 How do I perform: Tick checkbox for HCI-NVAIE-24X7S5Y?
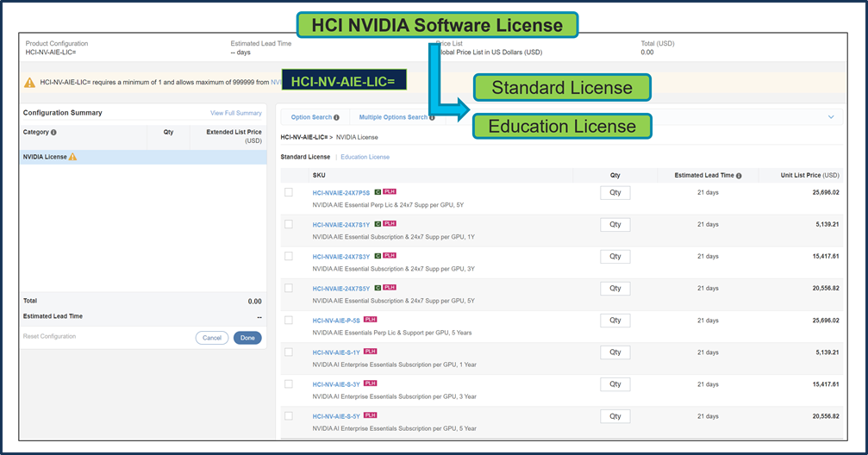click(289, 288)
